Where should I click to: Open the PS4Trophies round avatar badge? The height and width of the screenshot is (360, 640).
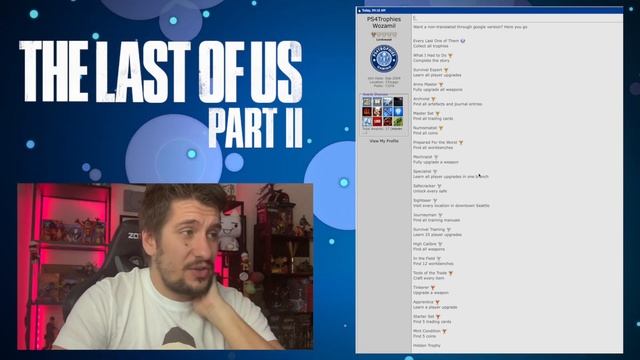coord(384,59)
